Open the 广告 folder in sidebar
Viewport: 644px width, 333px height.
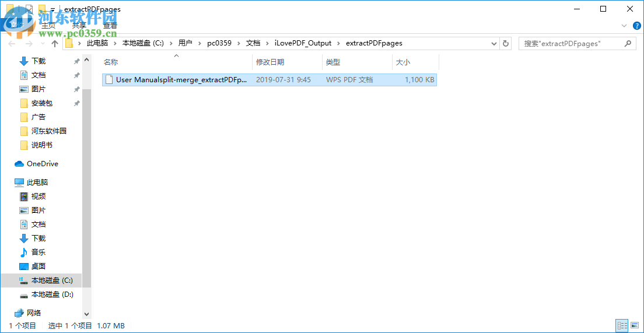[x=38, y=117]
